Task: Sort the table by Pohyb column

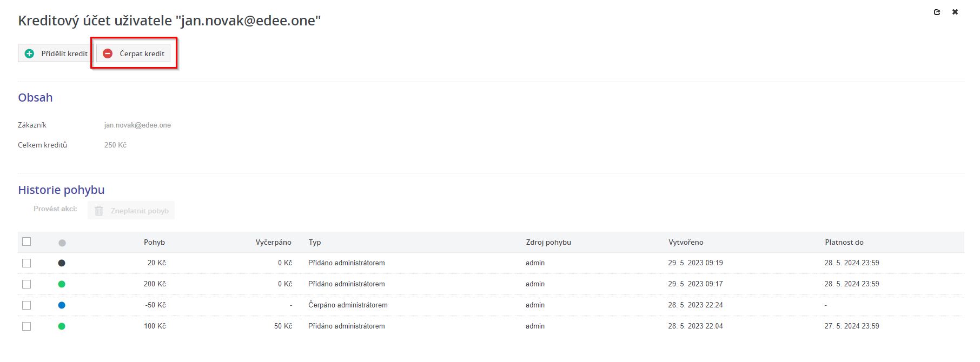Action: [x=154, y=243]
